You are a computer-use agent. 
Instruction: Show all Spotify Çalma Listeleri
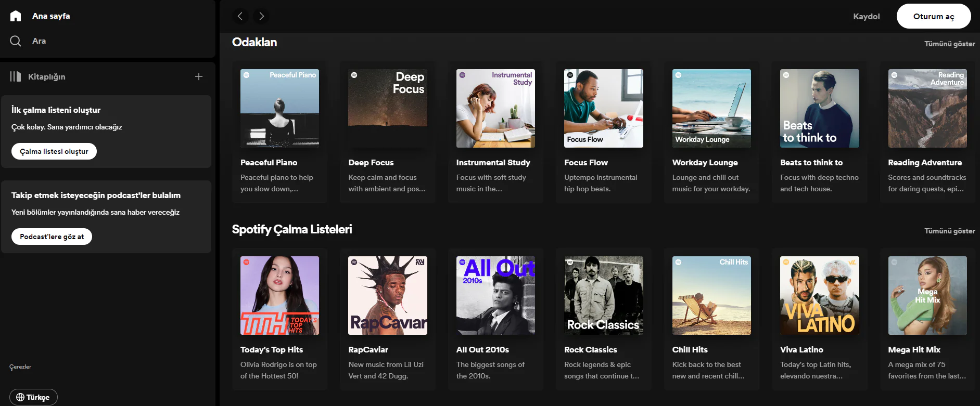[x=950, y=231]
